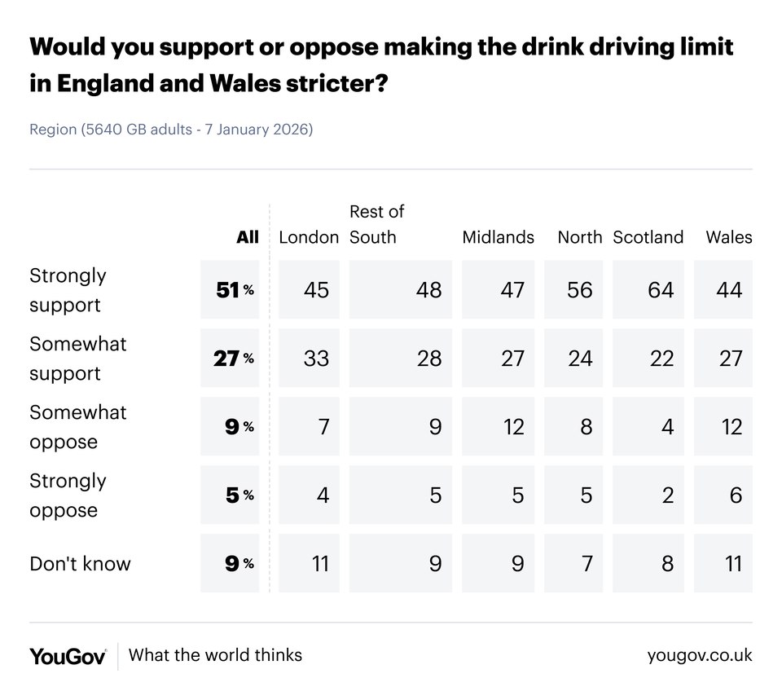Viewport: 782px width, 700px height.
Task: Click the Strongly oppose row label
Action: [68, 495]
